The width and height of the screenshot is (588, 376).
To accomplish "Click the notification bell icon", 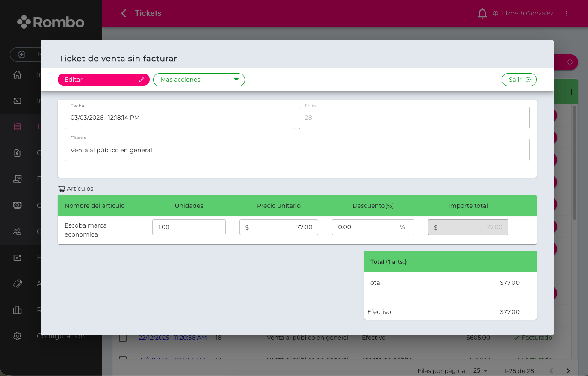I will point(482,13).
